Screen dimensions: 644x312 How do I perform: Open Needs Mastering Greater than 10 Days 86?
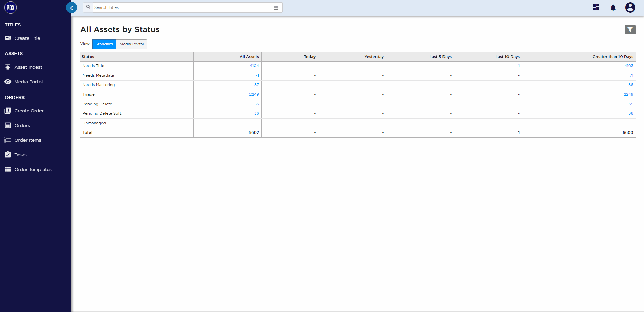pos(631,85)
